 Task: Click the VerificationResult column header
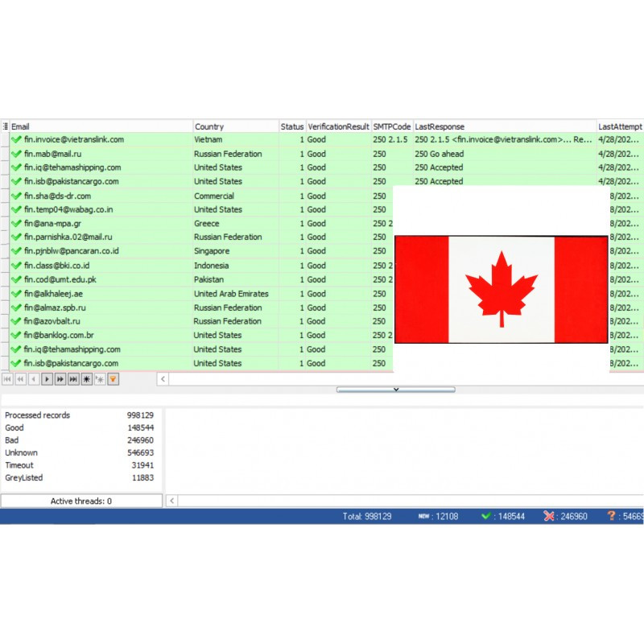[x=338, y=126]
